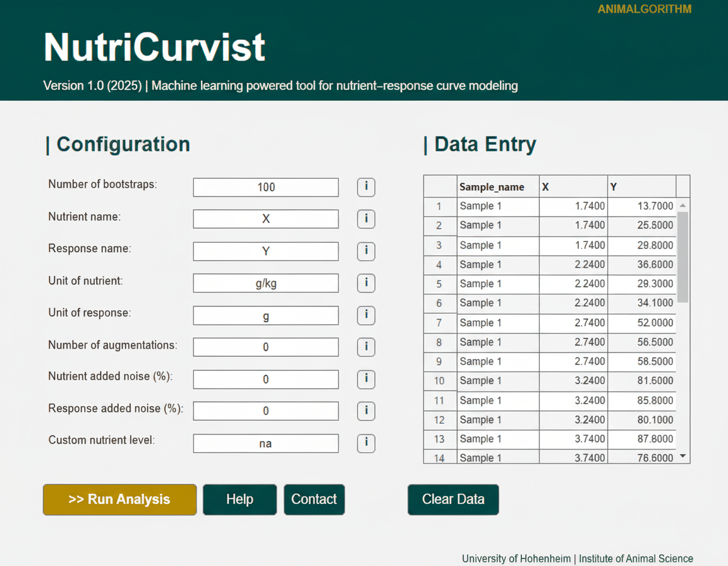Click the Number of bootstraps input field

pyautogui.click(x=265, y=187)
